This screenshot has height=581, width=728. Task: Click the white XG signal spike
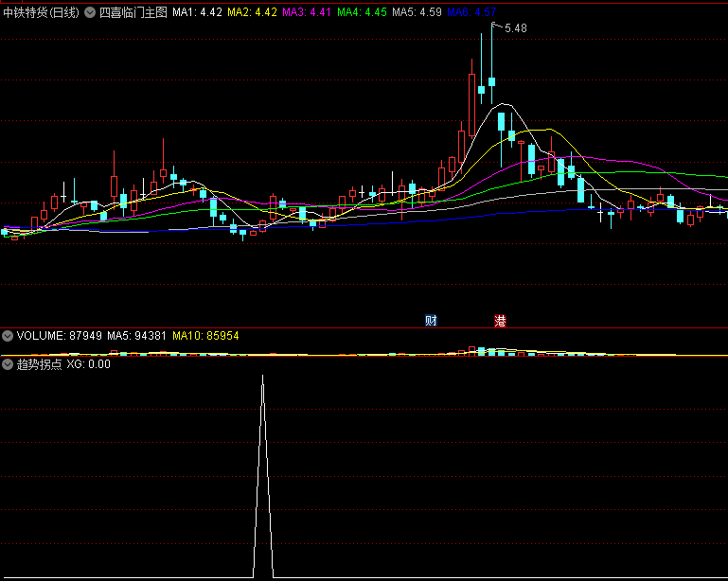[263, 476]
